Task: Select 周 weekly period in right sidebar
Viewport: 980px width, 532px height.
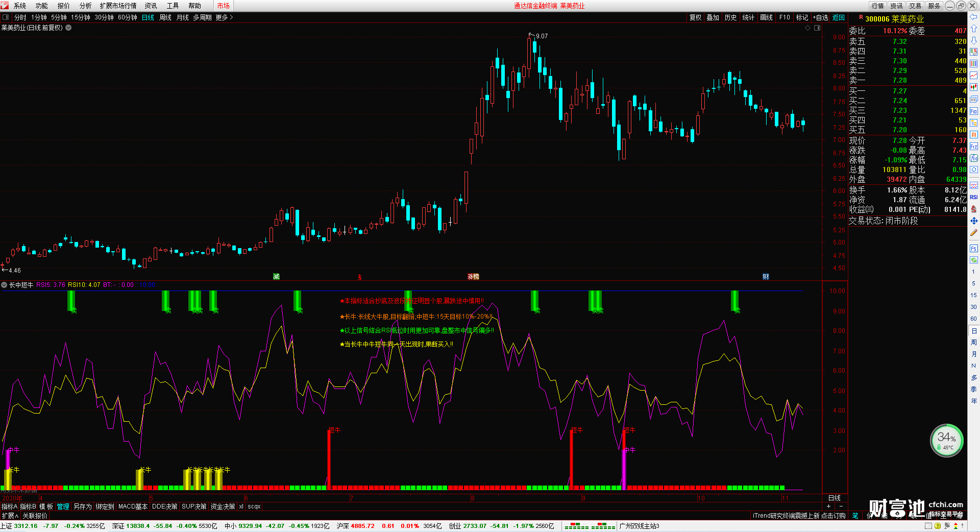Action: coord(973,343)
